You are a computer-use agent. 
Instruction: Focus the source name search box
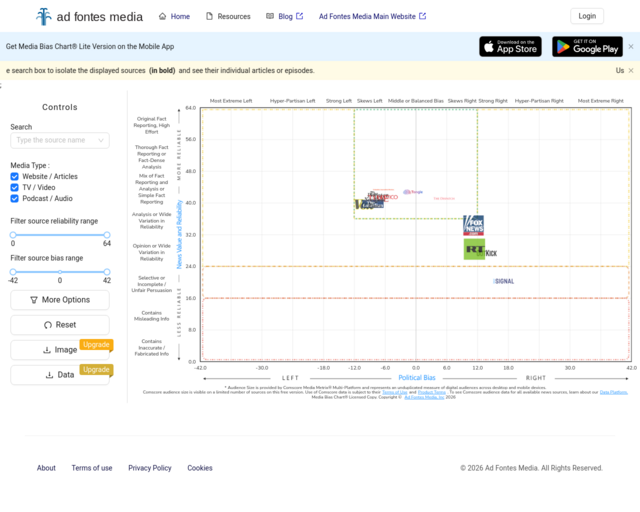[60, 140]
